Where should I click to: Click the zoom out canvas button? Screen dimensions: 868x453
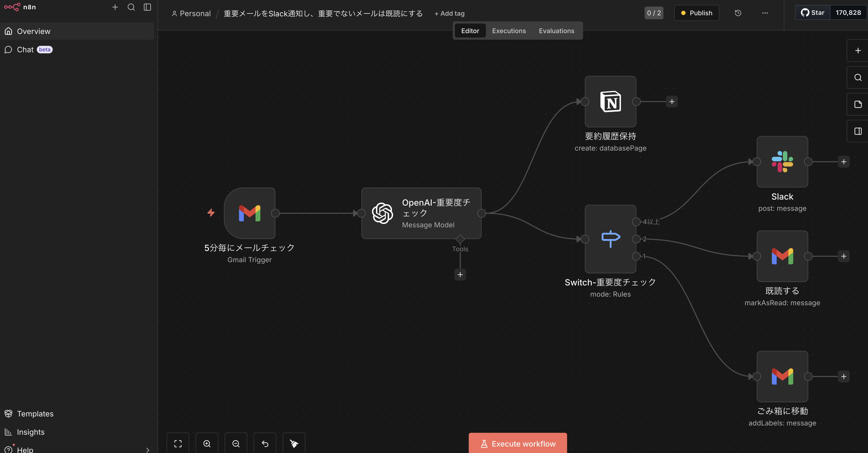click(x=236, y=444)
